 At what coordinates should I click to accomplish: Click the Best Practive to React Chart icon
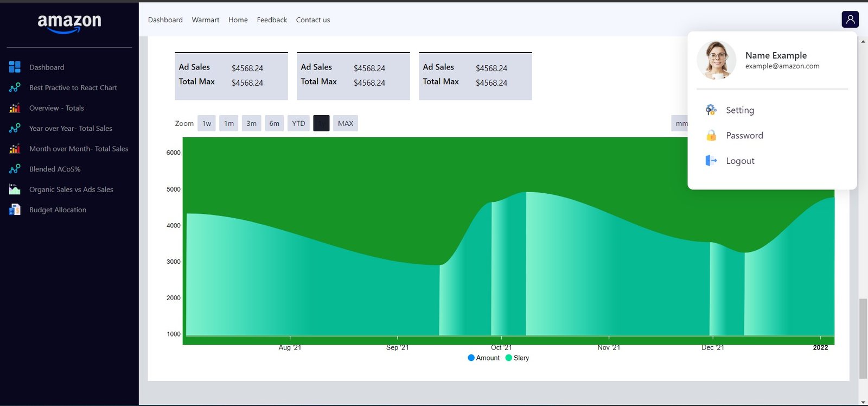tap(15, 87)
